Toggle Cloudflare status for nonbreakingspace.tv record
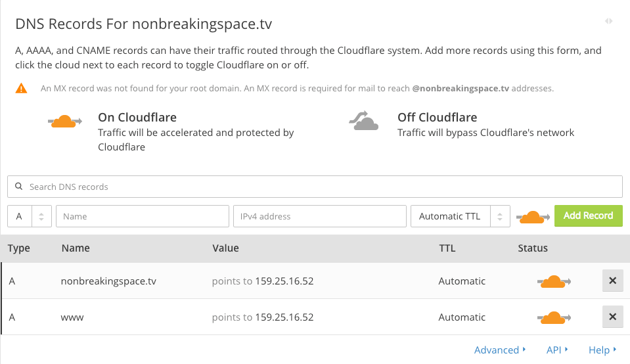The height and width of the screenshot is (364, 630). click(554, 282)
